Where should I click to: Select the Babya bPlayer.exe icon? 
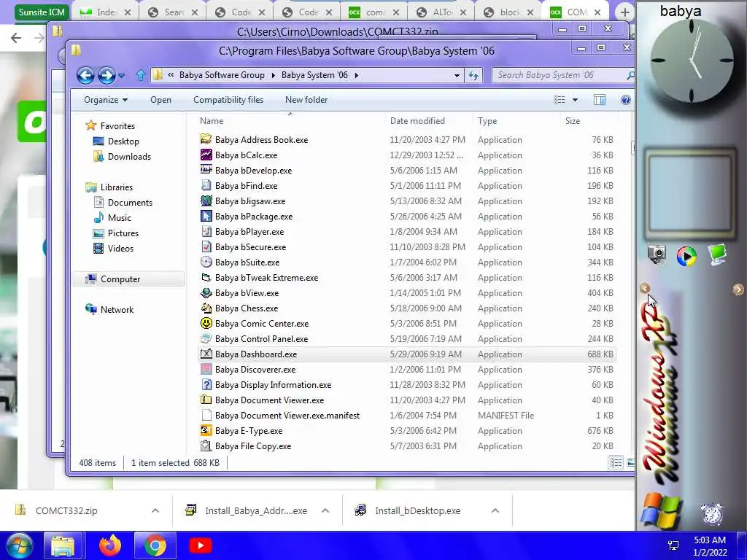[x=206, y=231]
